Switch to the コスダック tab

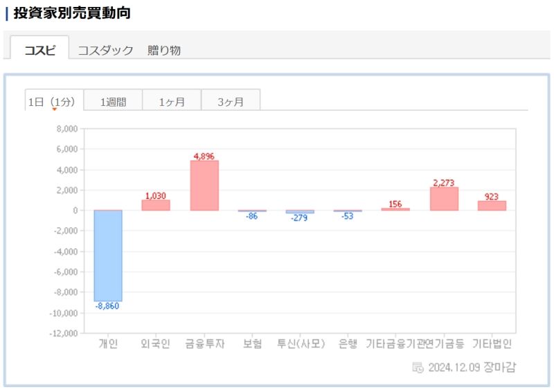(105, 50)
